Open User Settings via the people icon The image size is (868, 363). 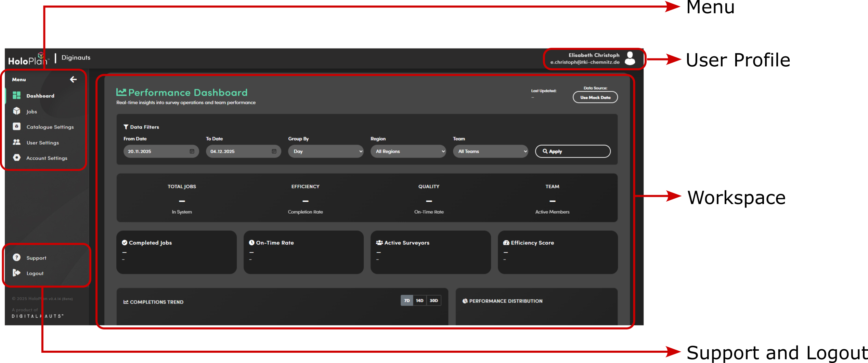click(x=16, y=143)
